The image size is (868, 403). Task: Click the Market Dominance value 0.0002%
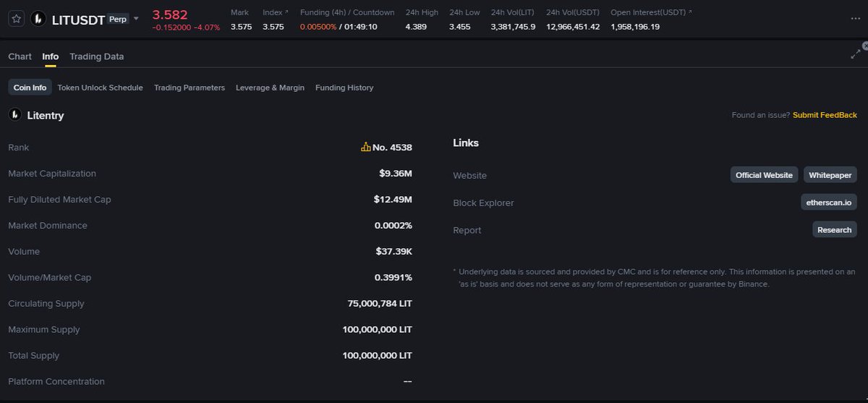(393, 226)
